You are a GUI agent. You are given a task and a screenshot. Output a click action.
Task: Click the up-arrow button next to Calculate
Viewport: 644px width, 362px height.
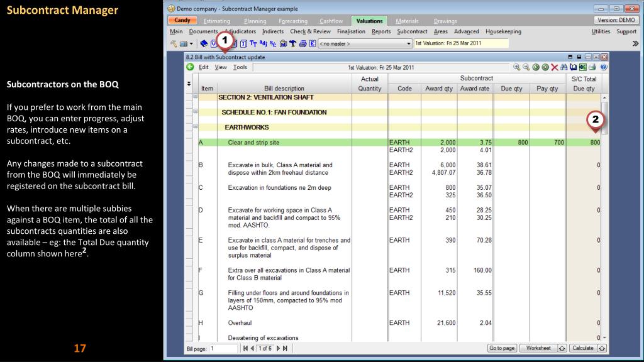point(602,348)
